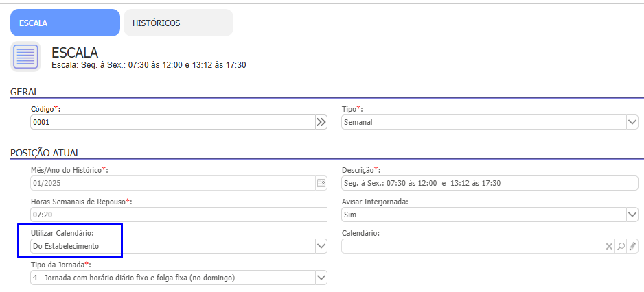Switch to the HISTÓRICOS tab

(178, 23)
